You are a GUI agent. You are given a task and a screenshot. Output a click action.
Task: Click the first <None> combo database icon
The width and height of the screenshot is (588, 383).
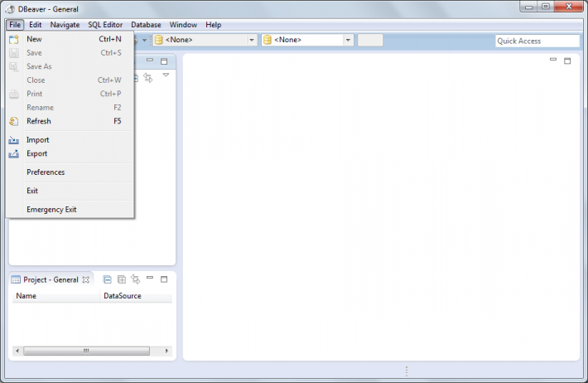[159, 40]
